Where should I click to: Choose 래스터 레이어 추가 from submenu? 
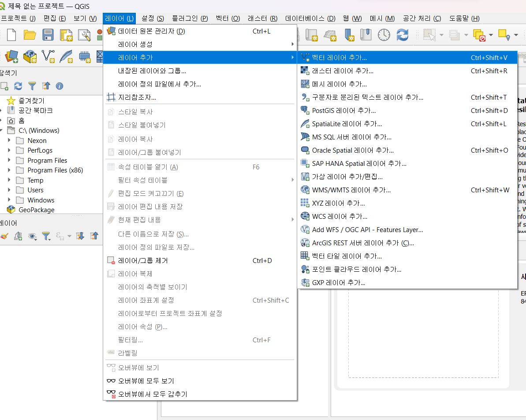pyautogui.click(x=407, y=71)
